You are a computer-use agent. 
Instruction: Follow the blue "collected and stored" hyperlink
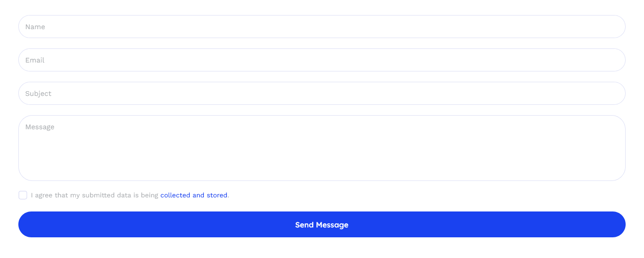[194, 195]
